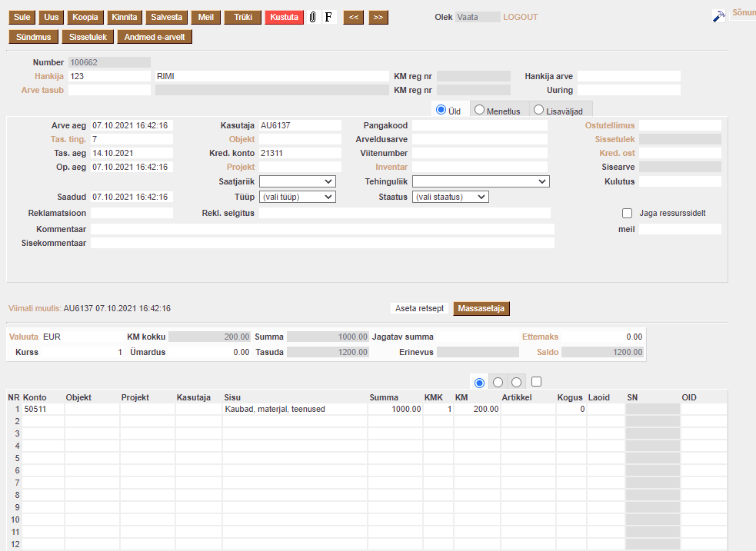Viewport: 756px width, 551px height.
Task: Click the Kred. konto field 21311
Action: [300, 153]
